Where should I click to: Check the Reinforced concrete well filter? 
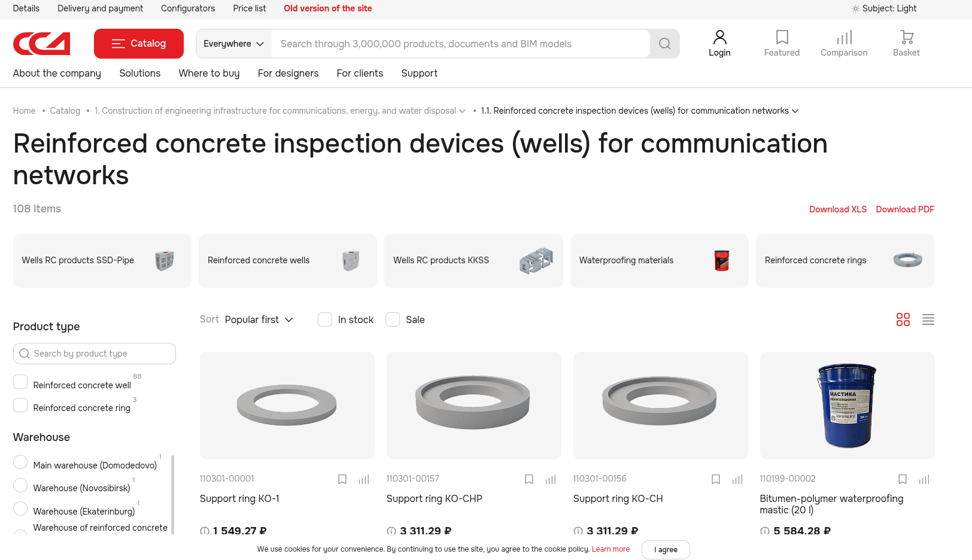point(20,382)
